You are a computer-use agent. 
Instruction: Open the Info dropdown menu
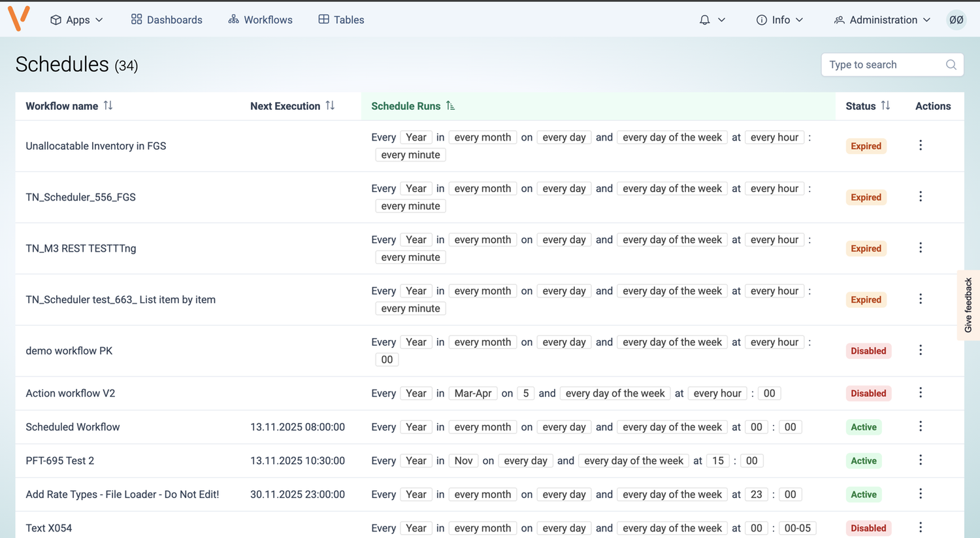click(779, 20)
